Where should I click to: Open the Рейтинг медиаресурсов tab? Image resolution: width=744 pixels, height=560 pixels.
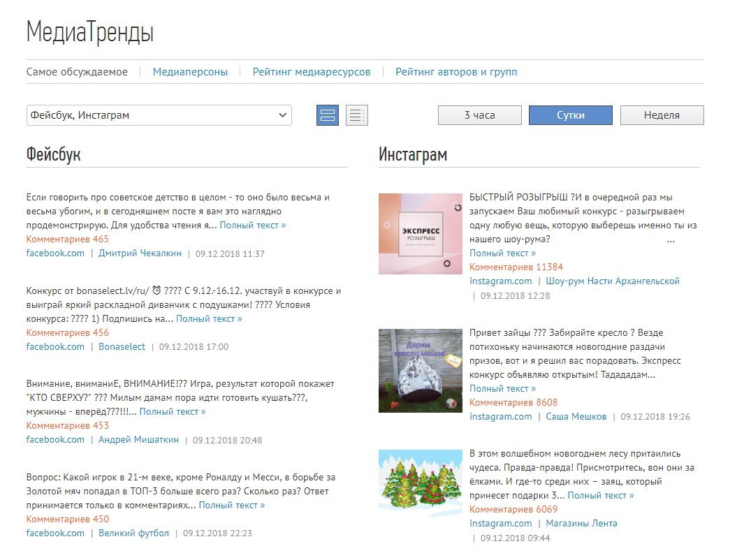[x=312, y=72]
